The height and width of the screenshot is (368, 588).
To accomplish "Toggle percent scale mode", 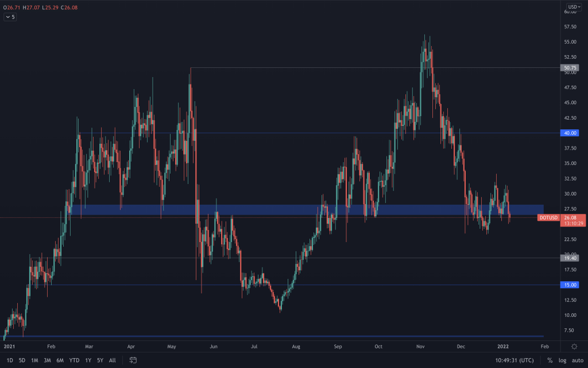I will pos(550,360).
